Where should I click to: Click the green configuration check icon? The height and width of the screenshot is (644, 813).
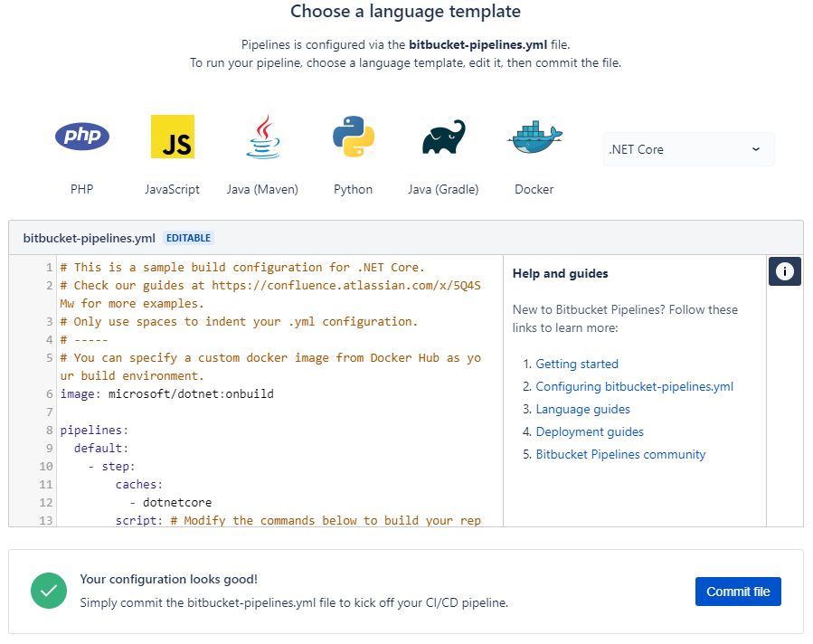(49, 591)
